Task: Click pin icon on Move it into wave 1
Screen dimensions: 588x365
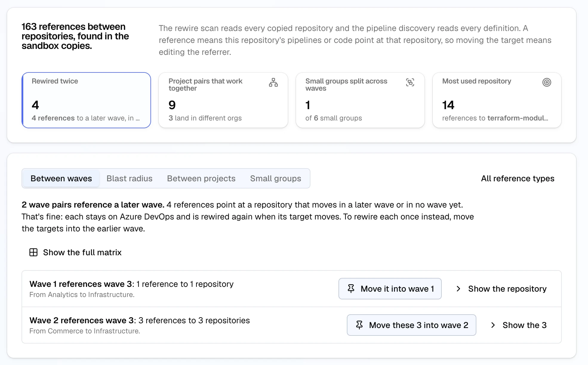Action: coord(351,289)
